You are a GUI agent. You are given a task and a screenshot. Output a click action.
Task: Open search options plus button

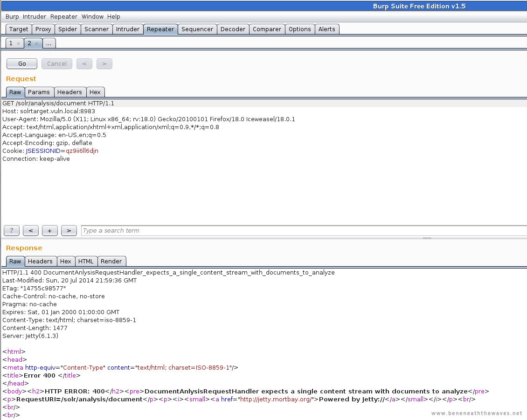point(50,230)
